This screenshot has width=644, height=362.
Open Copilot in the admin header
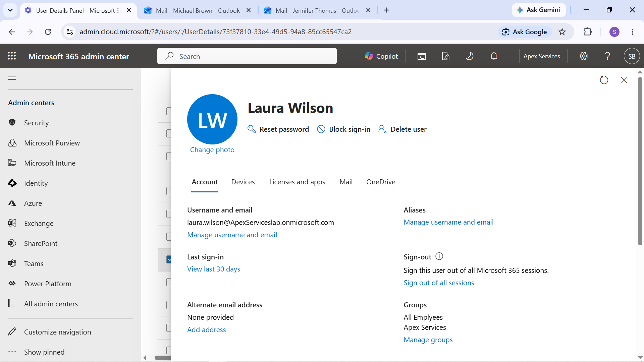coord(381,56)
